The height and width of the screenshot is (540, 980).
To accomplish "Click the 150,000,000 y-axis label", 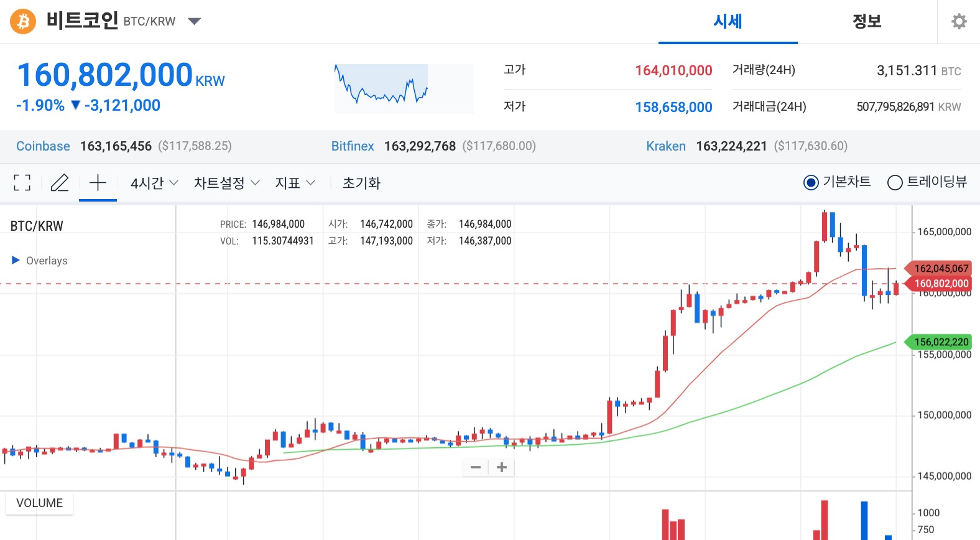I will click(x=944, y=415).
